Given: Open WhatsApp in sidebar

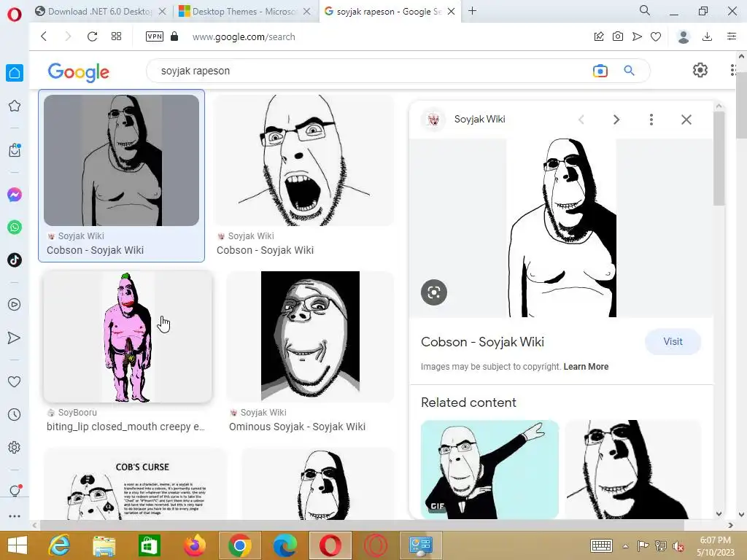Looking at the screenshot, I should tap(15, 227).
